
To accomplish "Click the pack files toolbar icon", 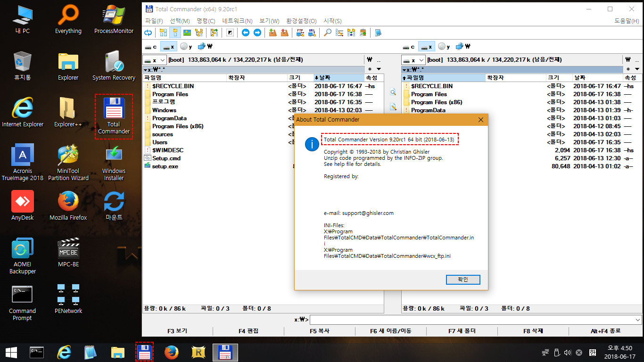I will (272, 33).
